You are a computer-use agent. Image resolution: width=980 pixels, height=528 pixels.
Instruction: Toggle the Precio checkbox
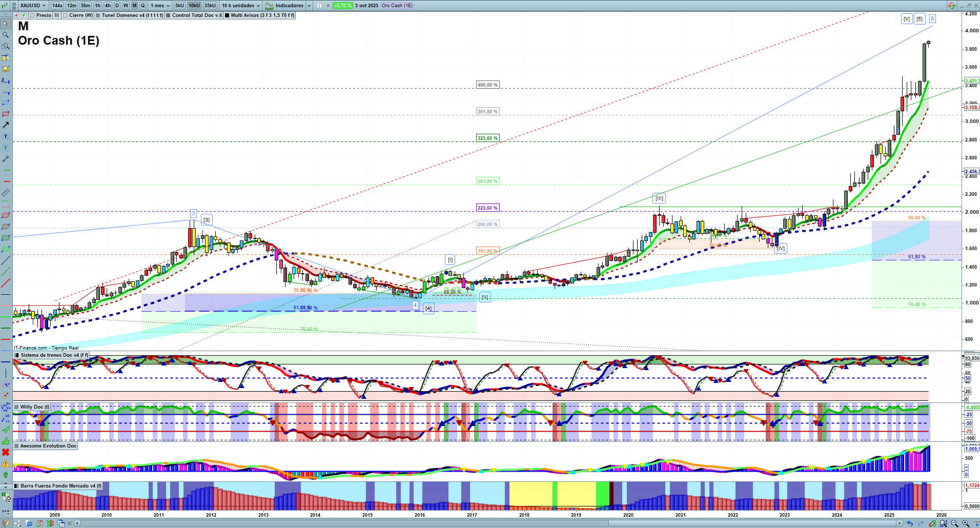click(33, 15)
